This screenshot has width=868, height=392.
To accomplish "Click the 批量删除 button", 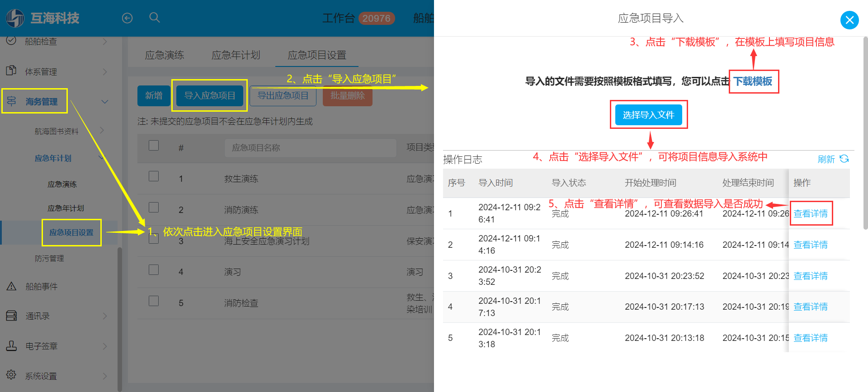I will [348, 95].
